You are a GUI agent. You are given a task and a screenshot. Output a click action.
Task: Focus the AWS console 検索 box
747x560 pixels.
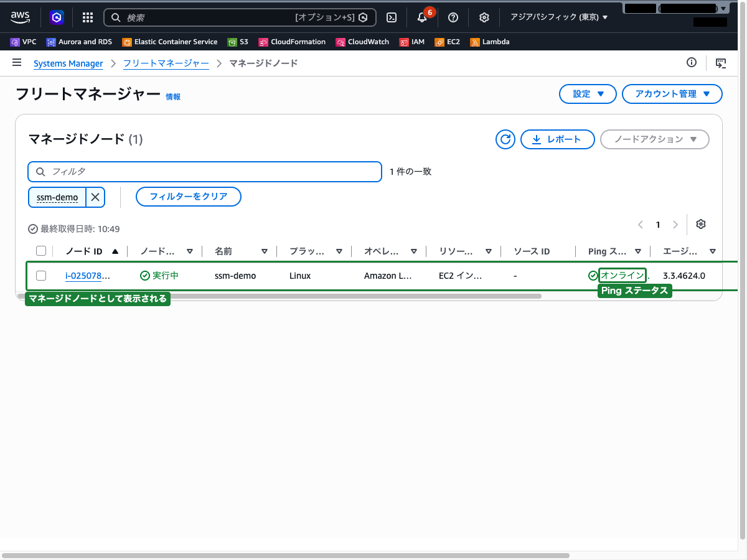(240, 17)
